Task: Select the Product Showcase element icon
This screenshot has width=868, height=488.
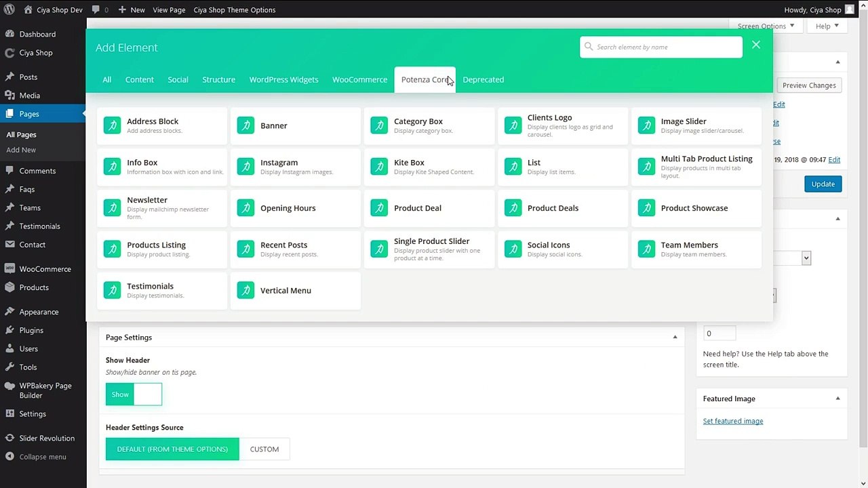Action: tap(646, 208)
